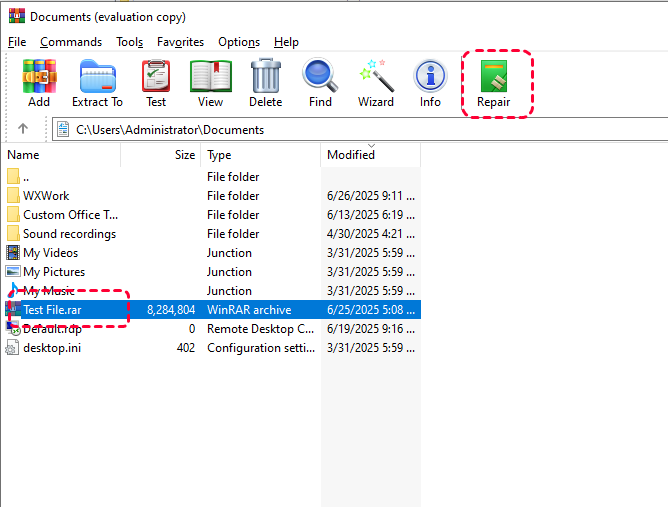The height and width of the screenshot is (507, 668).
Task: Click the 6/19/2025 9:16 modified date
Action: point(371,329)
